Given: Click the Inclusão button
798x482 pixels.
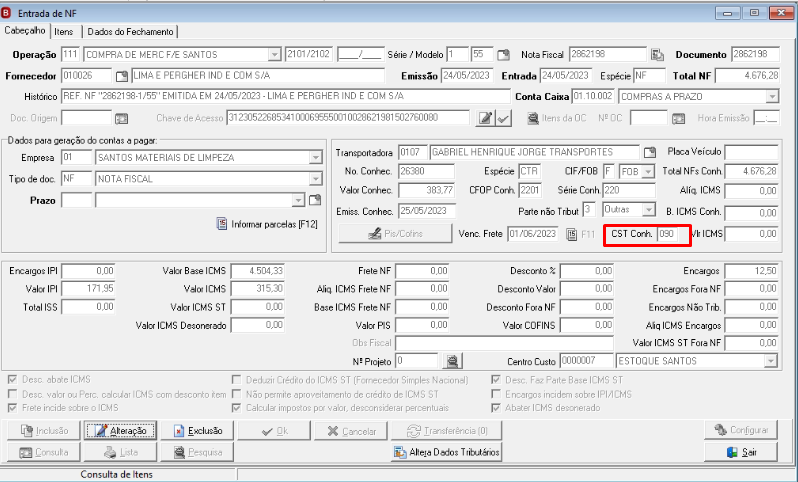Looking at the screenshot, I should 44,431.
